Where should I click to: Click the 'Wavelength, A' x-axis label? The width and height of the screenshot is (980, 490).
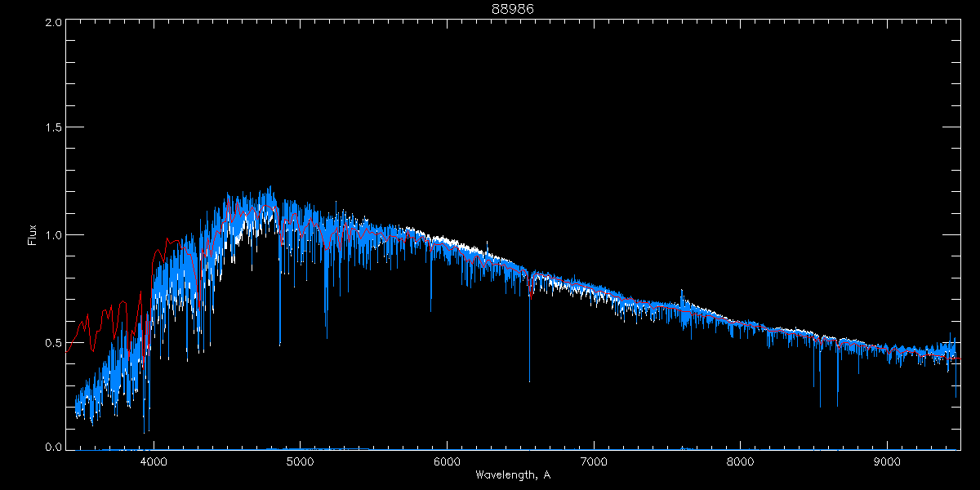pyautogui.click(x=512, y=475)
